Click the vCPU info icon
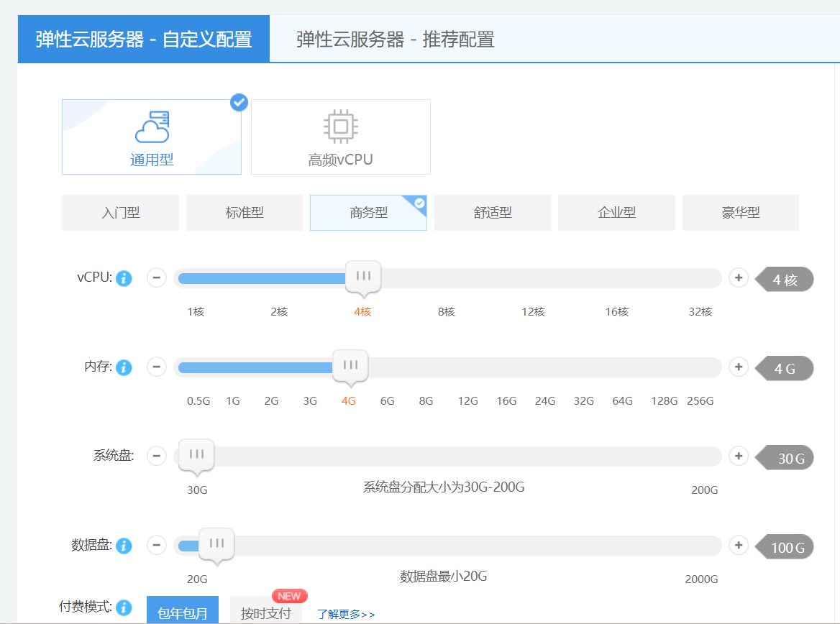Viewport: 840px width, 624px height. pyautogui.click(x=124, y=278)
